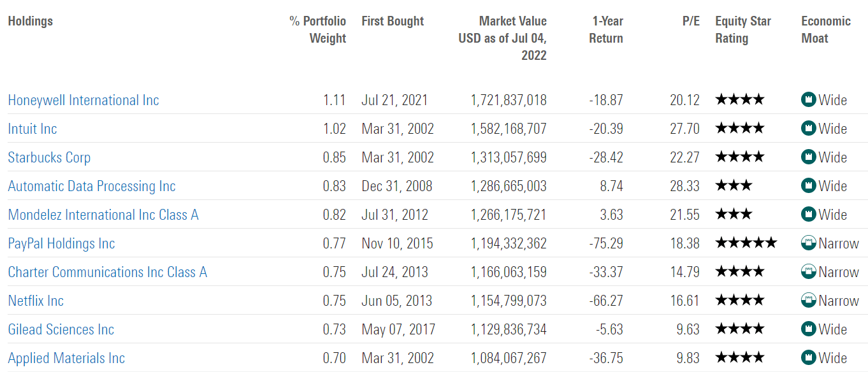Click the Holdings column header

(31, 21)
